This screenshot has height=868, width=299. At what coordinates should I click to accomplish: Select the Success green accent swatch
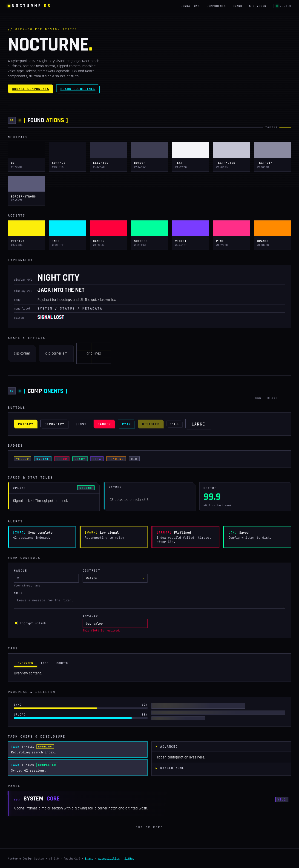[149, 235]
